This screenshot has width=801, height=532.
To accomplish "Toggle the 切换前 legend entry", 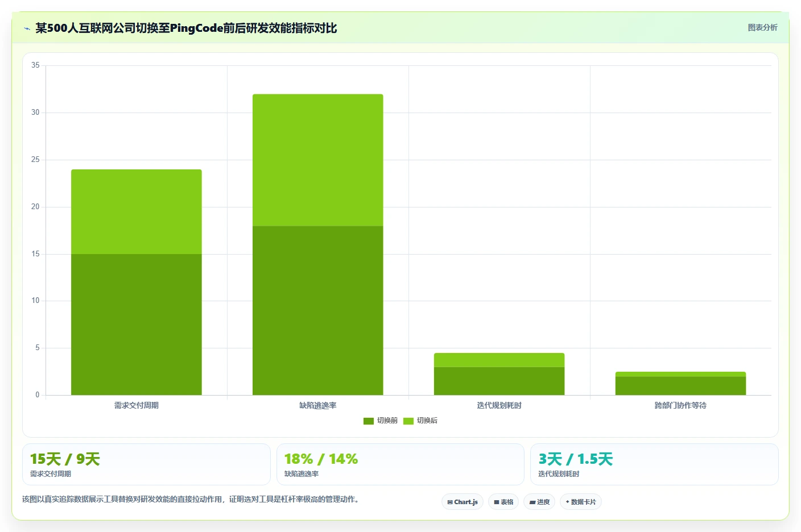I will (x=381, y=421).
